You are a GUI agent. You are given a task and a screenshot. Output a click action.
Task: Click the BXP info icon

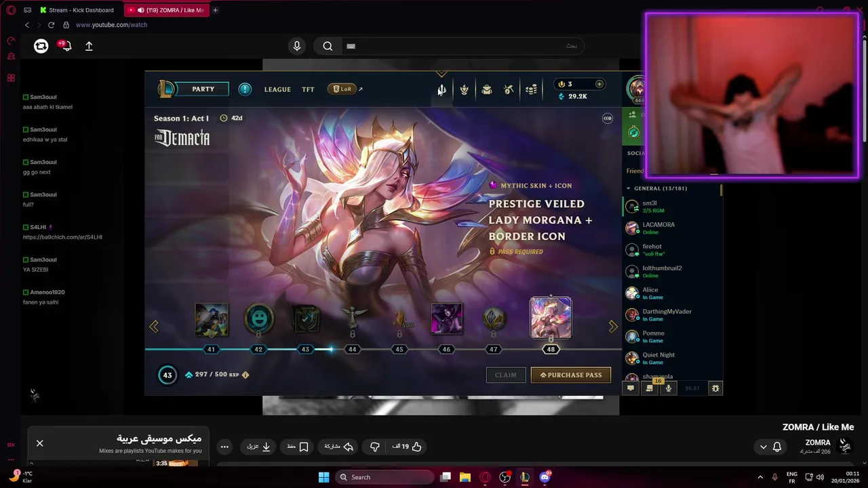coord(245,375)
